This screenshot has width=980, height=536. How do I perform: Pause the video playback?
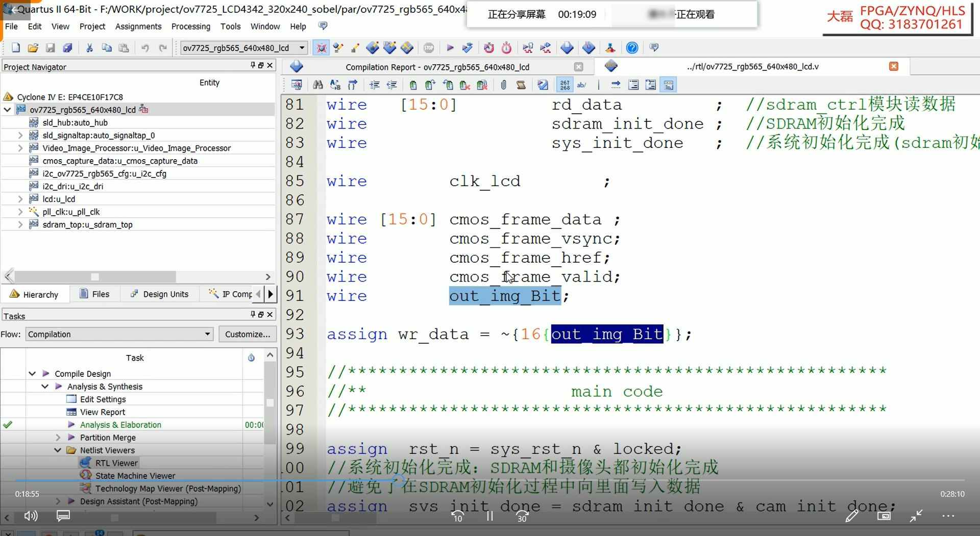point(490,516)
